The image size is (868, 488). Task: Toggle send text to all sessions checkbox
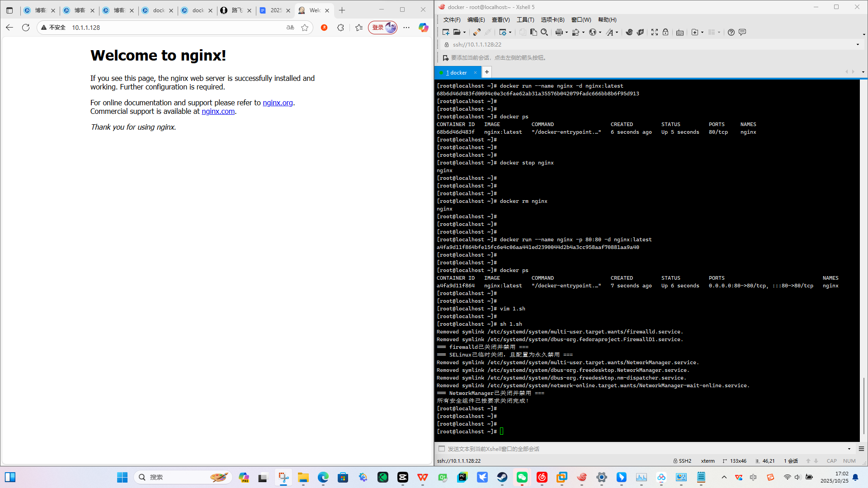[x=442, y=449]
